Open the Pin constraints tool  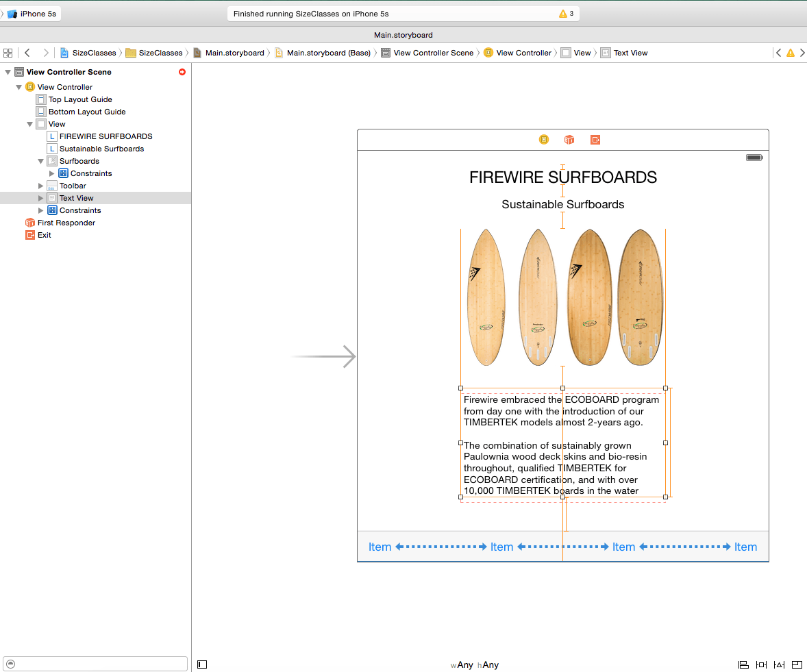(760, 664)
